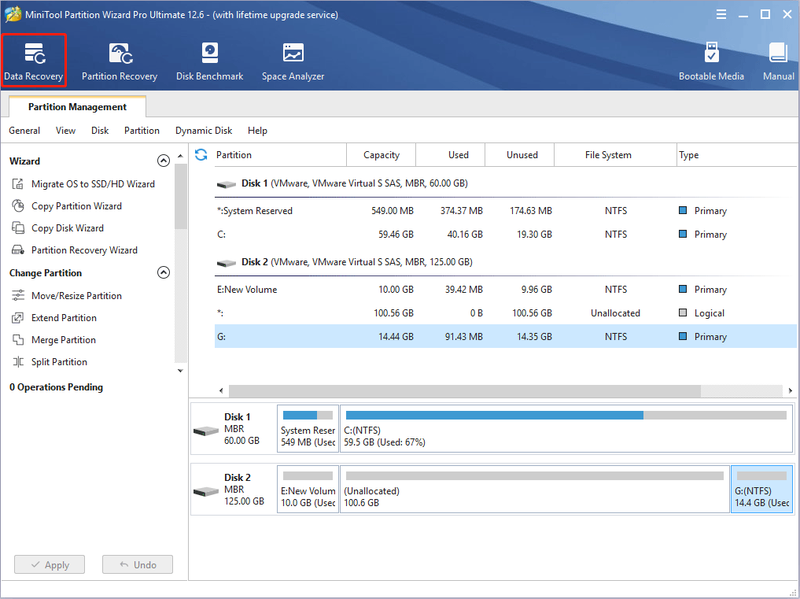Start the Space Analyzer
The width and height of the screenshot is (800, 599).
[x=293, y=62]
